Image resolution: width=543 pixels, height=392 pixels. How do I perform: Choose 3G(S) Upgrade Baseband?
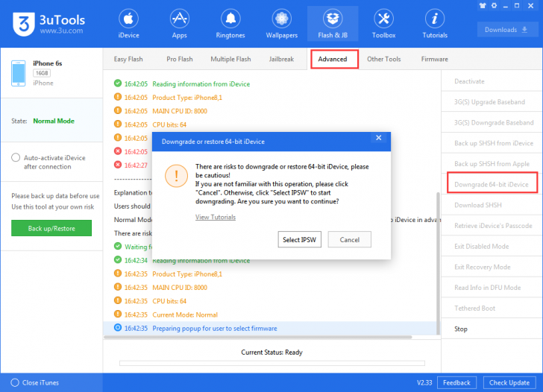click(492, 102)
